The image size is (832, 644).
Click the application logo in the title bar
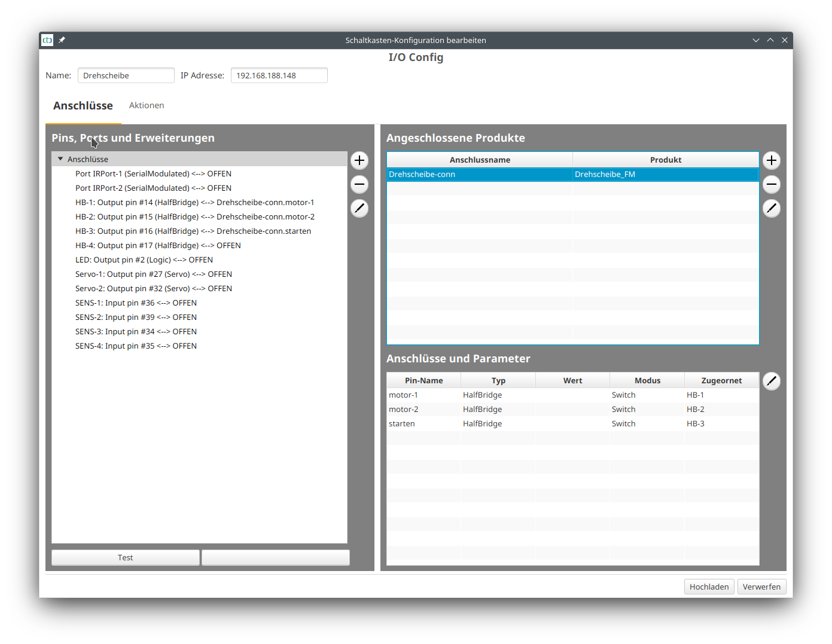point(47,40)
